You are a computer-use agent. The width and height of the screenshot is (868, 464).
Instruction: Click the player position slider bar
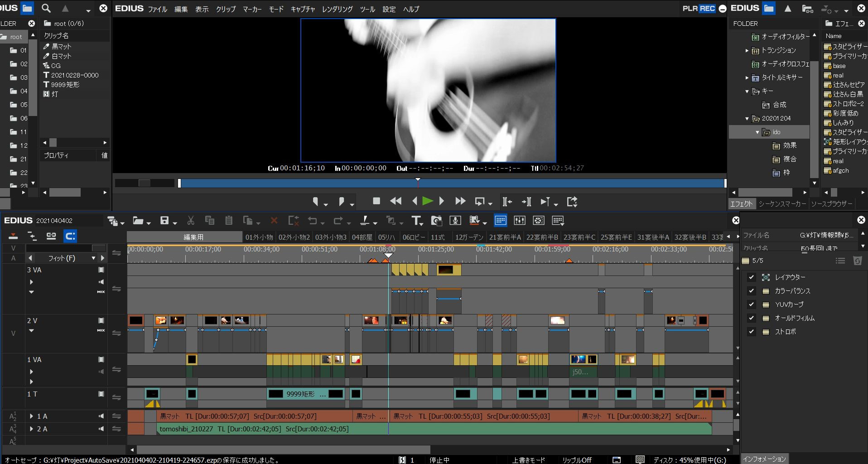452,183
